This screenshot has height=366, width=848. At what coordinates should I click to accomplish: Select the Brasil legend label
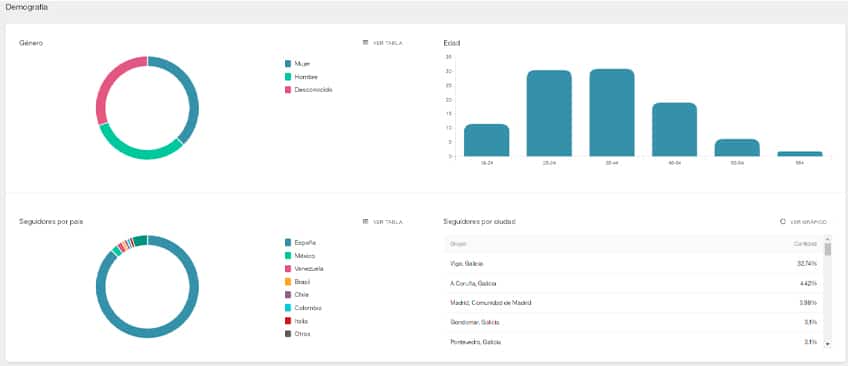(x=303, y=282)
